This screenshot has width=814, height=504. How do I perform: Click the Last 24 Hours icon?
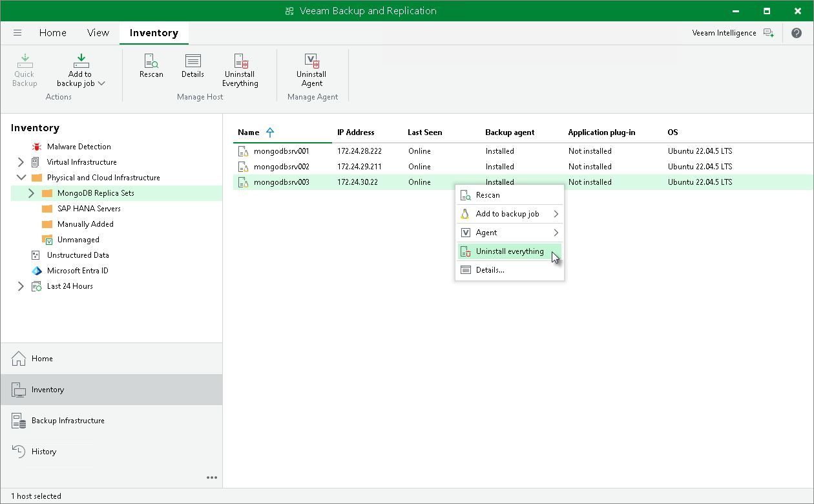36,286
